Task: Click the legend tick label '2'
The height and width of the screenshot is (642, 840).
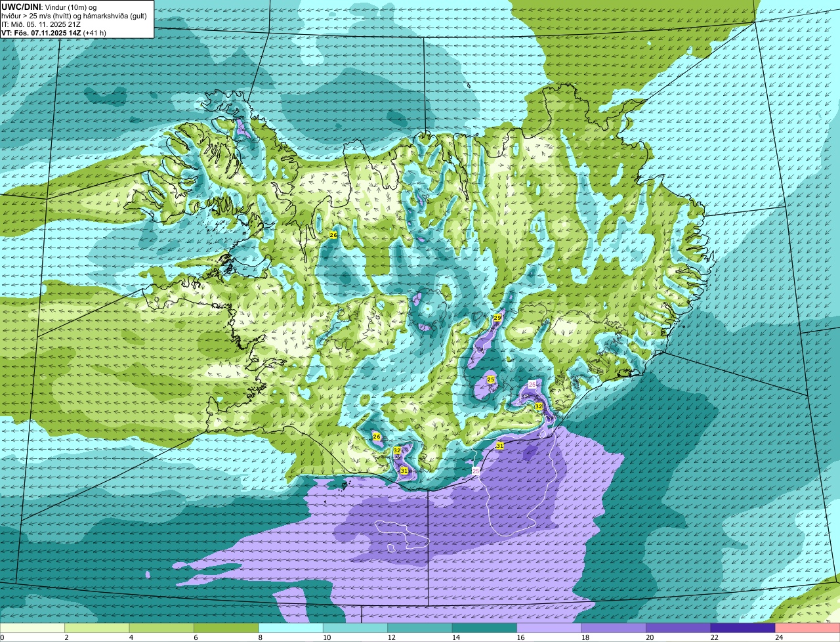Action: tap(66, 637)
